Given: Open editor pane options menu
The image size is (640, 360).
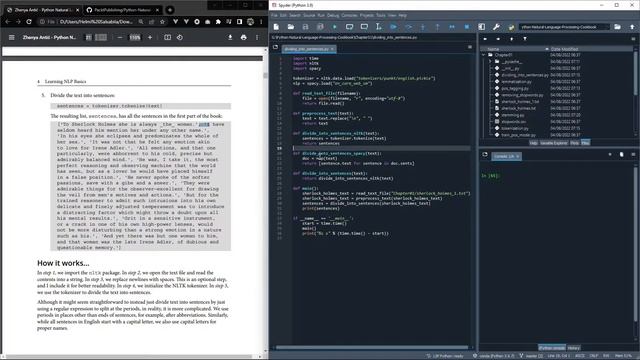Looking at the screenshot, I should (x=470, y=47).
